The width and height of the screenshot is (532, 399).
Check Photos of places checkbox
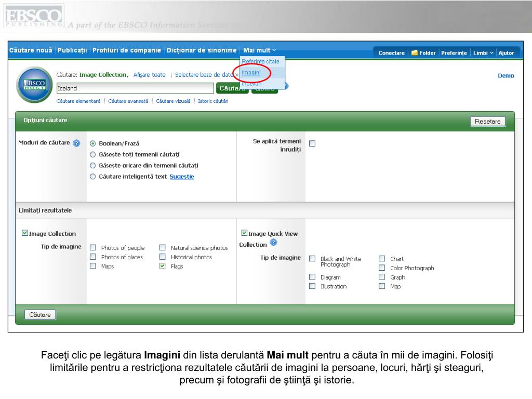[x=92, y=257]
